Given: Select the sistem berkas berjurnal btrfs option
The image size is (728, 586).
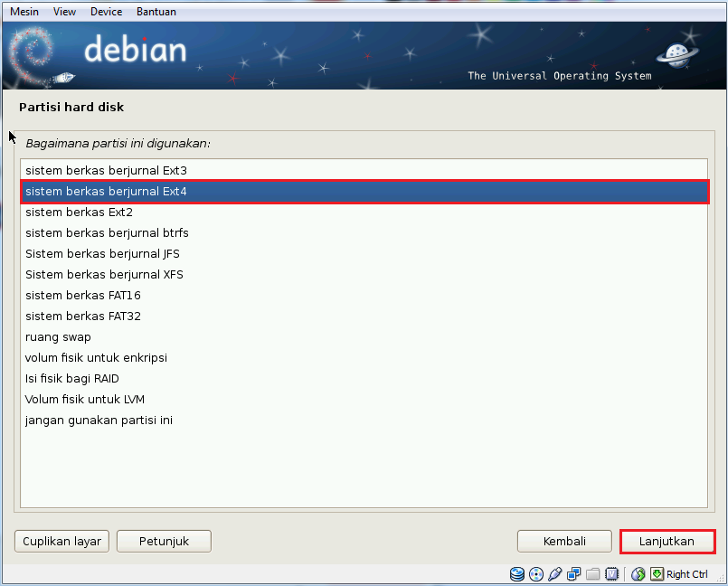Looking at the screenshot, I should (x=106, y=232).
